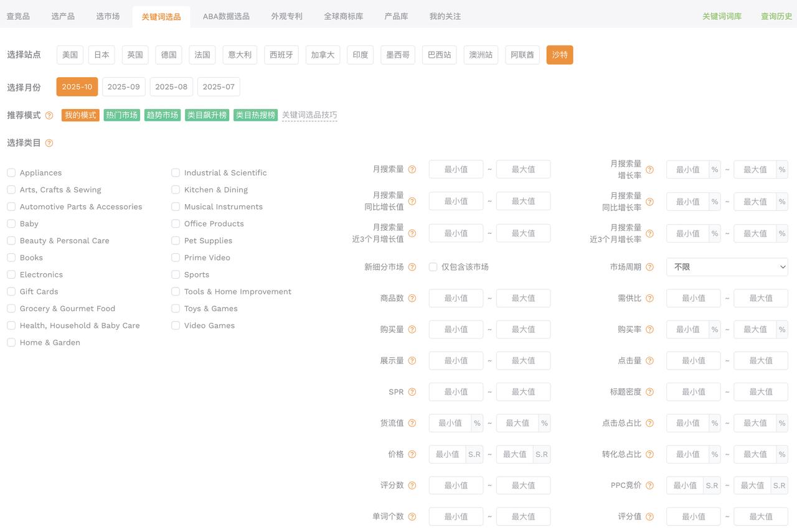Switch to the ABA数据选品 tab
This screenshot has width=797, height=532.
[x=226, y=16]
